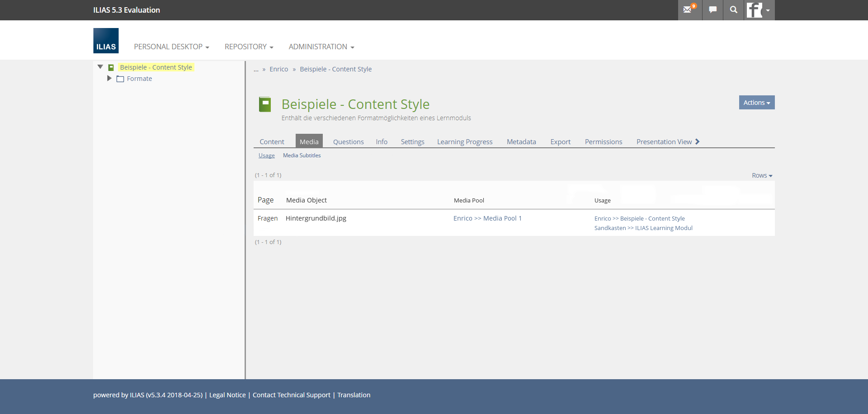
Task: Click the Formate folder icon in tree
Action: coord(120,79)
